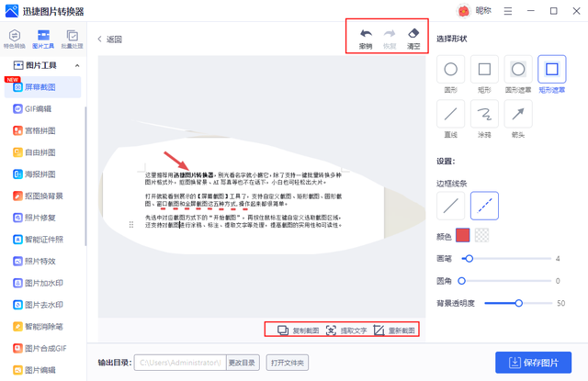Click the 昵称 nickname label

[483, 11]
